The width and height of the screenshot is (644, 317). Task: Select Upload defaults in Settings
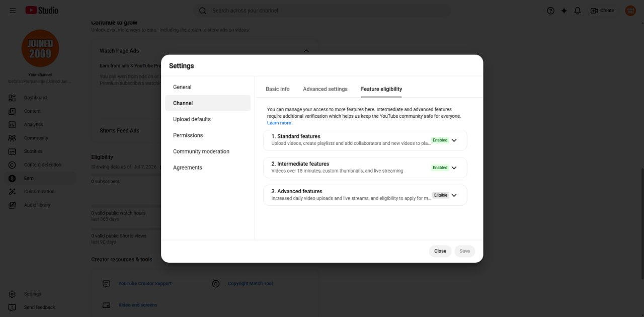point(208,119)
